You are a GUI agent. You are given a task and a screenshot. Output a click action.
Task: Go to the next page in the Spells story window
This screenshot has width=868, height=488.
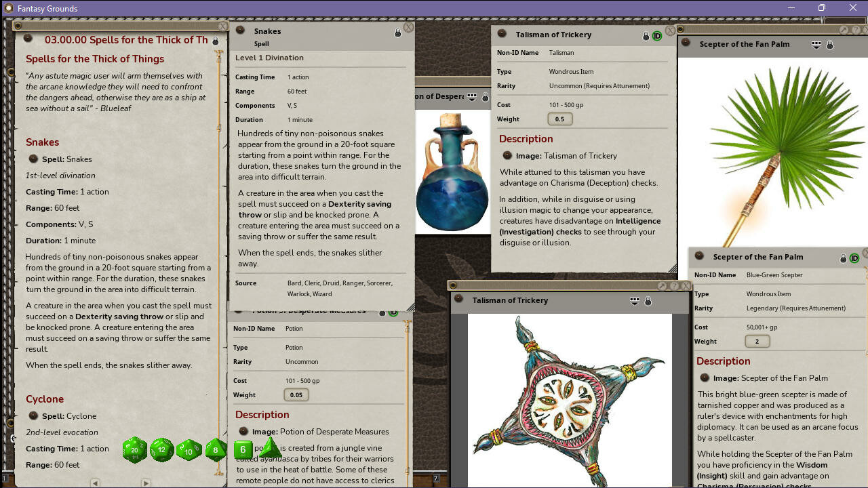click(x=146, y=483)
